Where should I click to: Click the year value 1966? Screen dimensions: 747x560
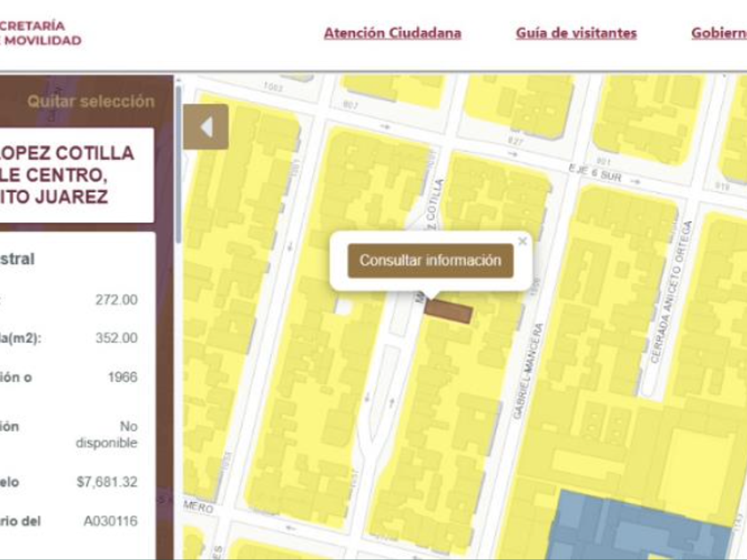tap(123, 377)
